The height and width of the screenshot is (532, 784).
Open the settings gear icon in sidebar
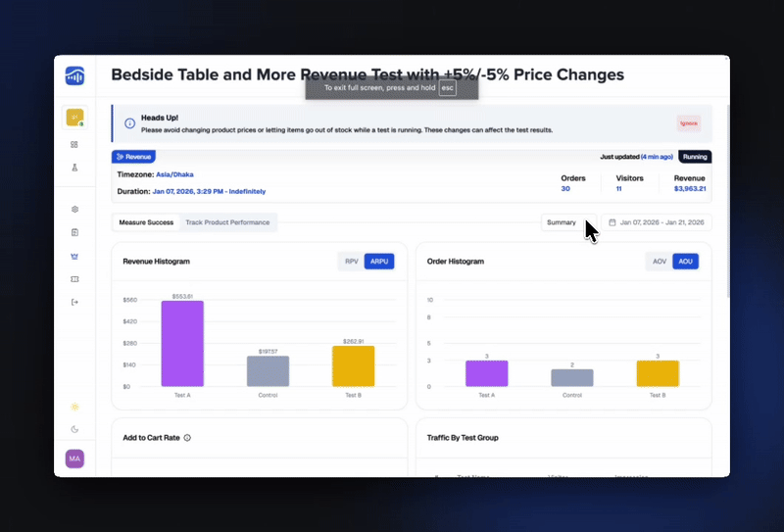coord(74,209)
